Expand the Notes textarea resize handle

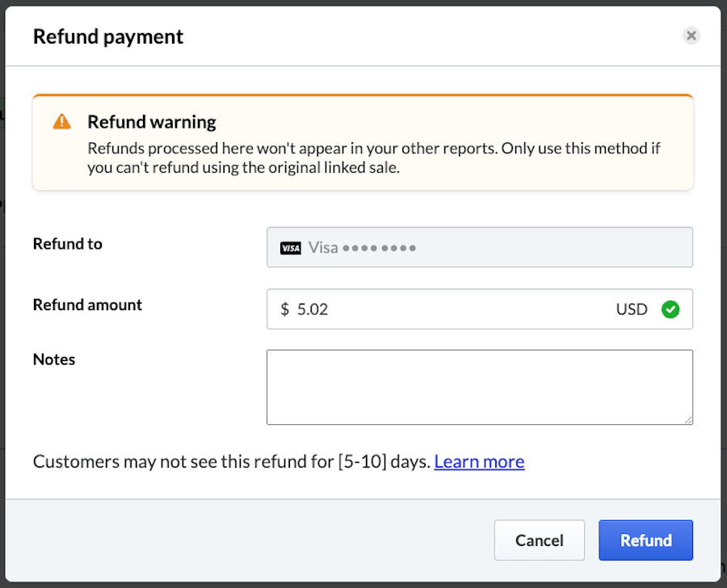689,421
